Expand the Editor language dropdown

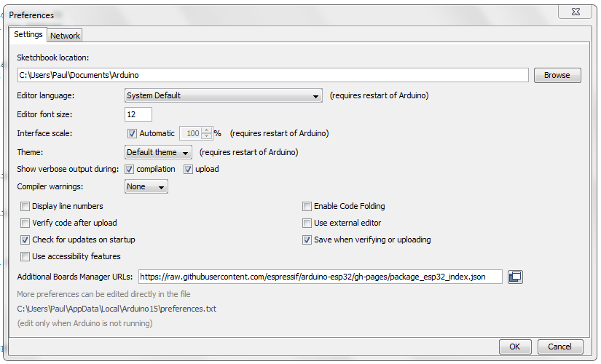(224, 95)
